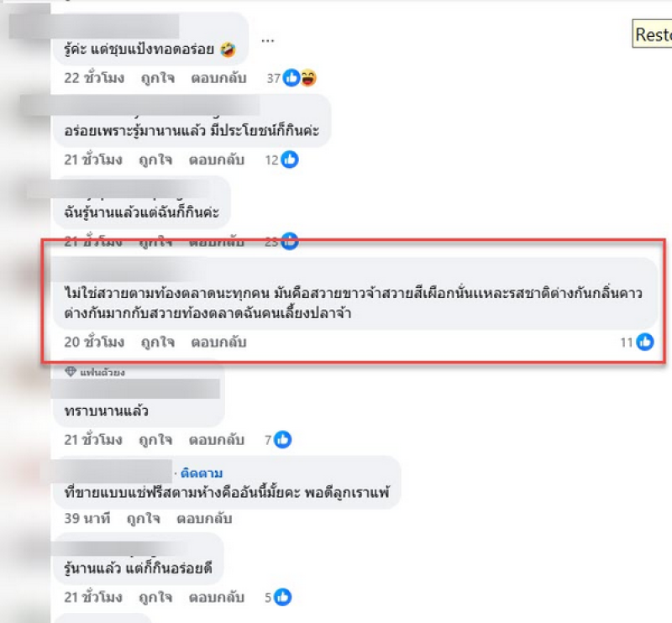Open the 20 ชั่วโมง timestamp link
672x623 pixels.
click(x=94, y=343)
